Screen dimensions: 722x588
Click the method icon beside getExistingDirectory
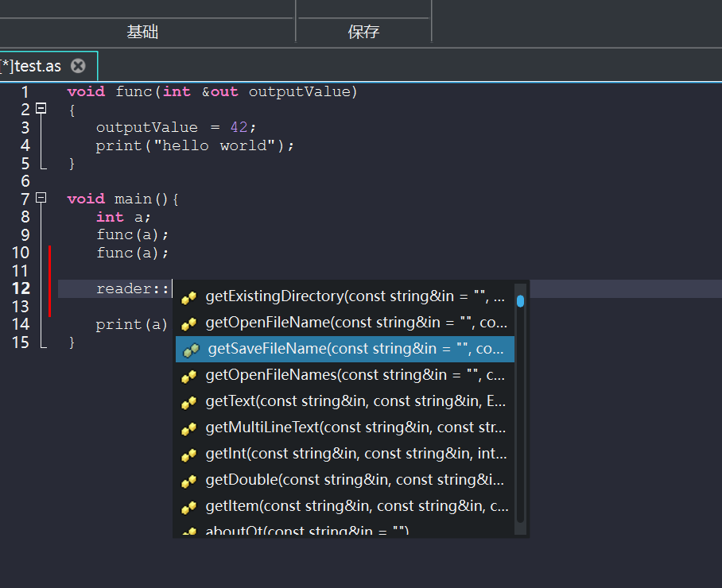[188, 298]
